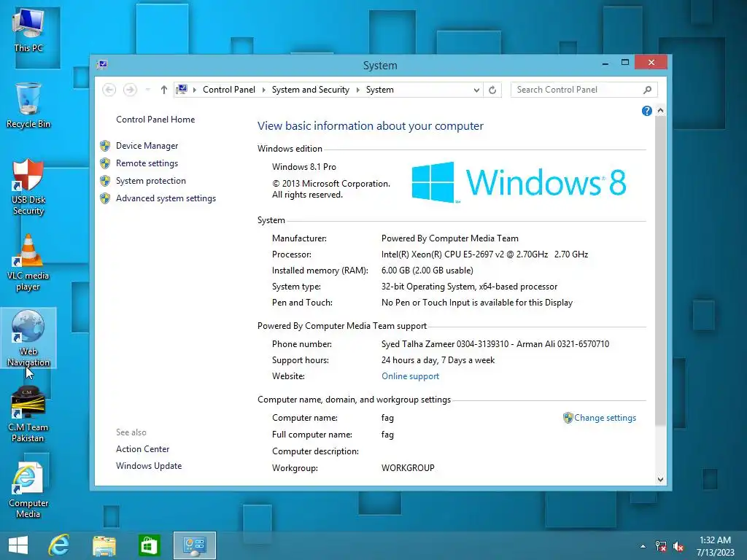Screen dimensions: 747x560
Task: Click muted speaker volume tray icon
Action: point(678,546)
